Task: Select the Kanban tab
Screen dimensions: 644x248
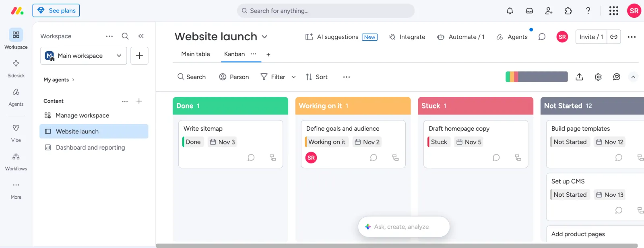Action: 234,54
